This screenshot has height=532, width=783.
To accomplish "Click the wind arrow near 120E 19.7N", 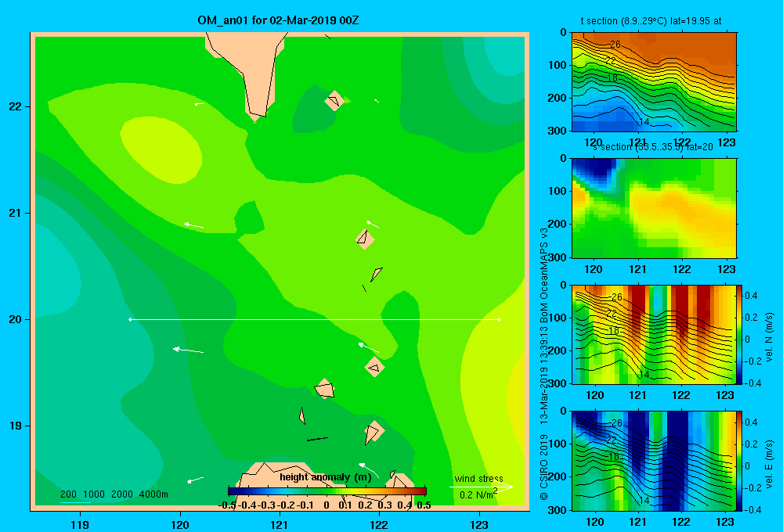I will [x=188, y=350].
